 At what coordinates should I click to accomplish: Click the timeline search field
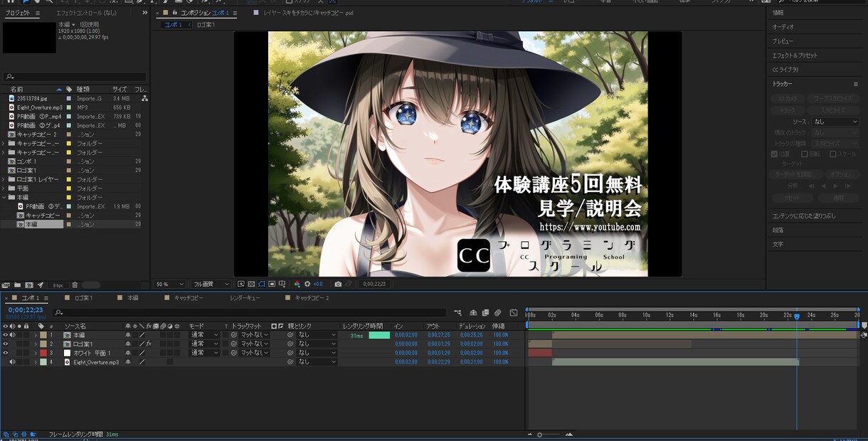249,312
